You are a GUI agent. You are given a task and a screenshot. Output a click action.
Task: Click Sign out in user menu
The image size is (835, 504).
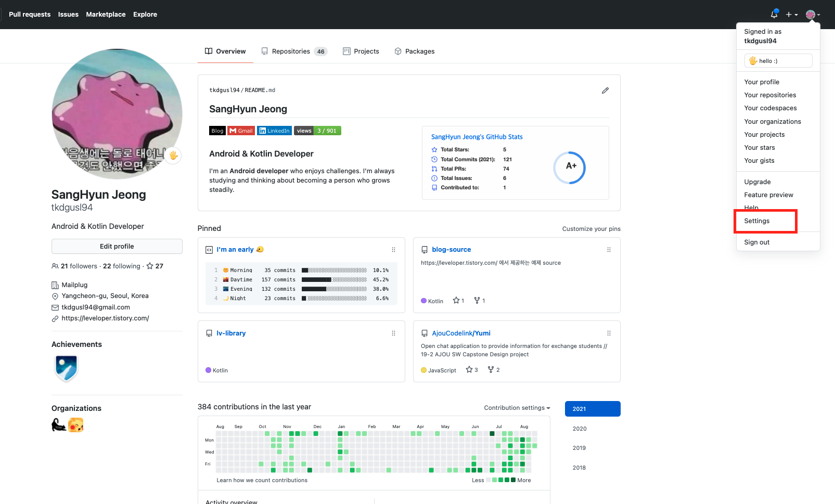778,242
